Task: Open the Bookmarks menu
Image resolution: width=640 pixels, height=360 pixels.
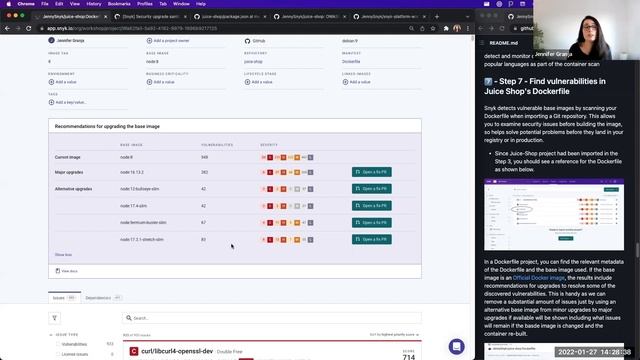Action: tap(119, 4)
